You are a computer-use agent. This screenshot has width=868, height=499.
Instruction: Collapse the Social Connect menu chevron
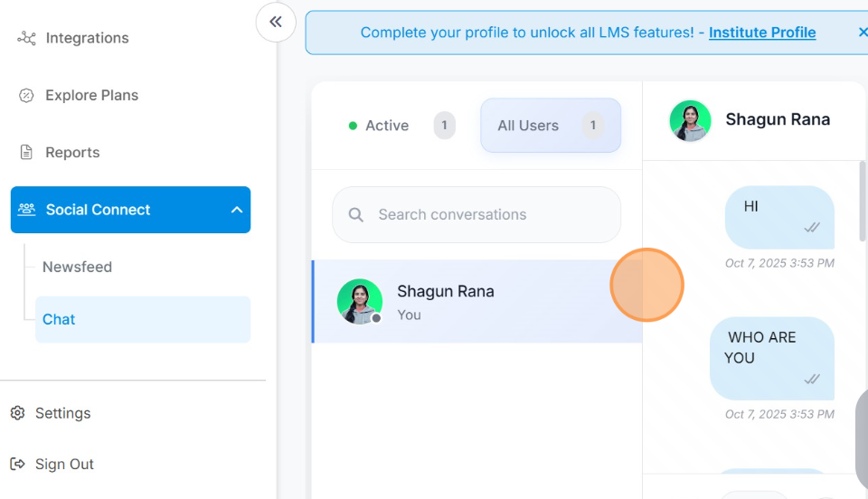point(237,210)
